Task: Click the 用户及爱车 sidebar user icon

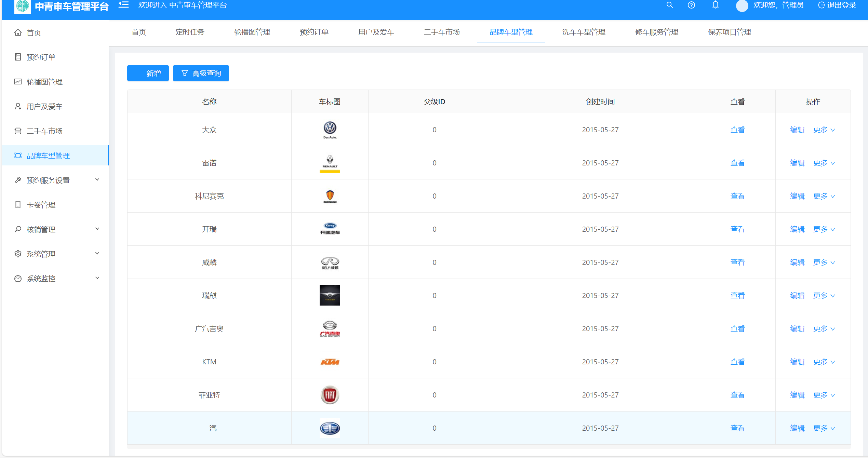Action: pyautogui.click(x=18, y=106)
